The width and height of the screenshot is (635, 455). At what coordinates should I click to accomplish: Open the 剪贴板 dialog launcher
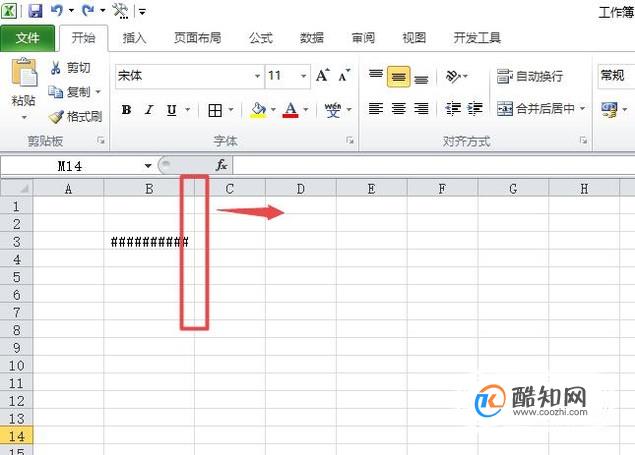click(100, 140)
